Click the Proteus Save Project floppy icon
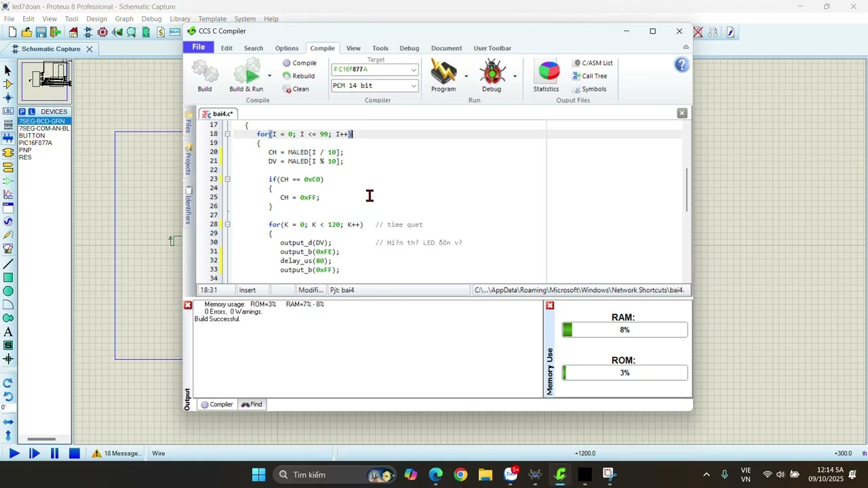868x488 pixels. 41,32
